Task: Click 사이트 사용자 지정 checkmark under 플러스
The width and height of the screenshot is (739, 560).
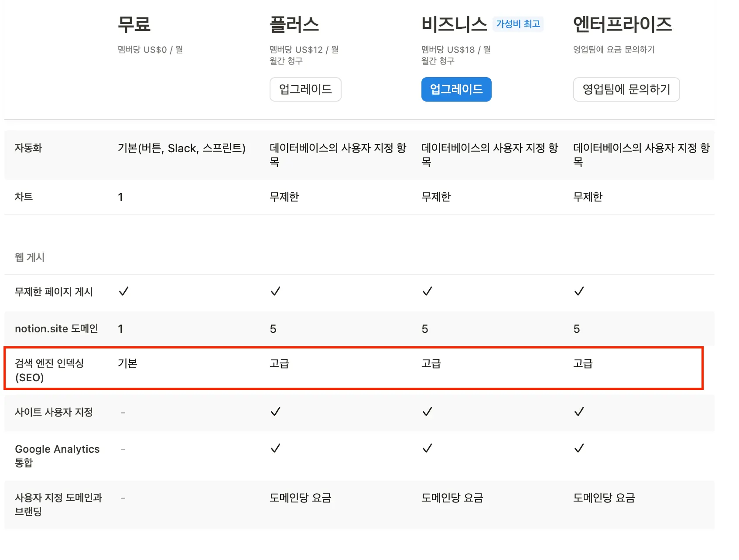Action: (275, 412)
